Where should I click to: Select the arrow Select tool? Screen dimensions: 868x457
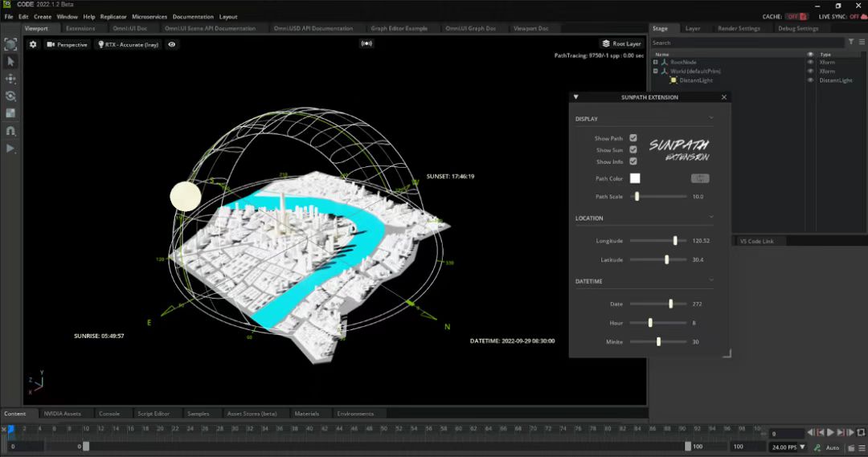pos(10,61)
